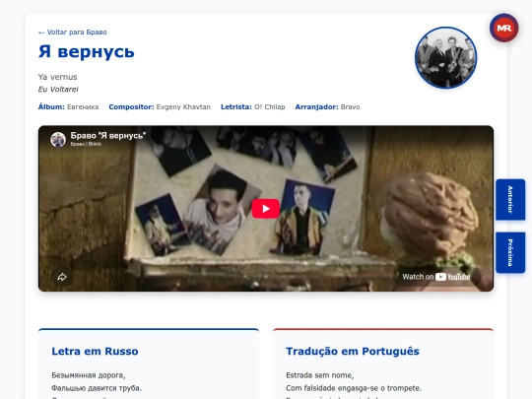Play the YouTube video with the red play button
This screenshot has height=399, width=532.
click(x=266, y=208)
